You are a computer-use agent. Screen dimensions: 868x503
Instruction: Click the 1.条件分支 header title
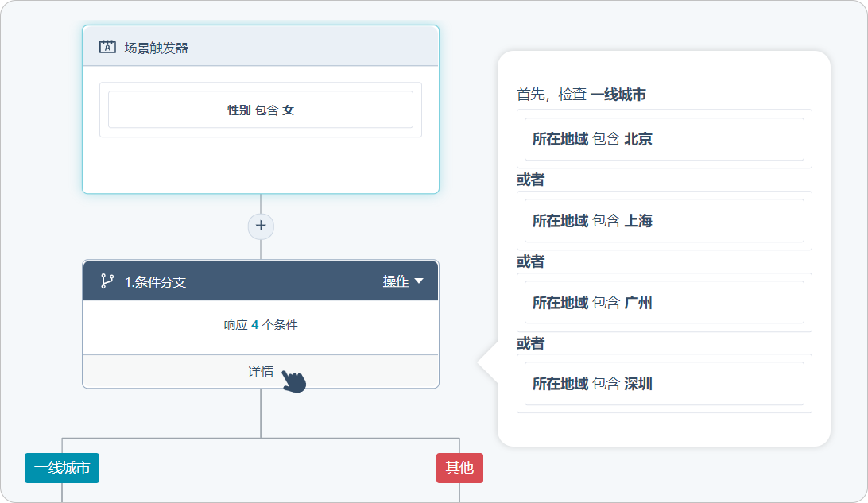155,281
